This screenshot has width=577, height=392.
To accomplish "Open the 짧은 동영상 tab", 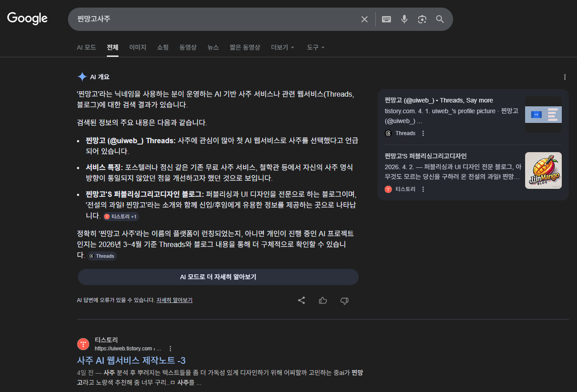I will 245,47.
